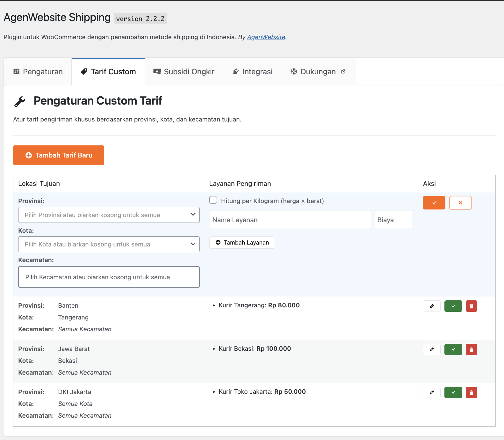Open the Subsidi Ongkir tab
The height and width of the screenshot is (440, 504).
[184, 72]
